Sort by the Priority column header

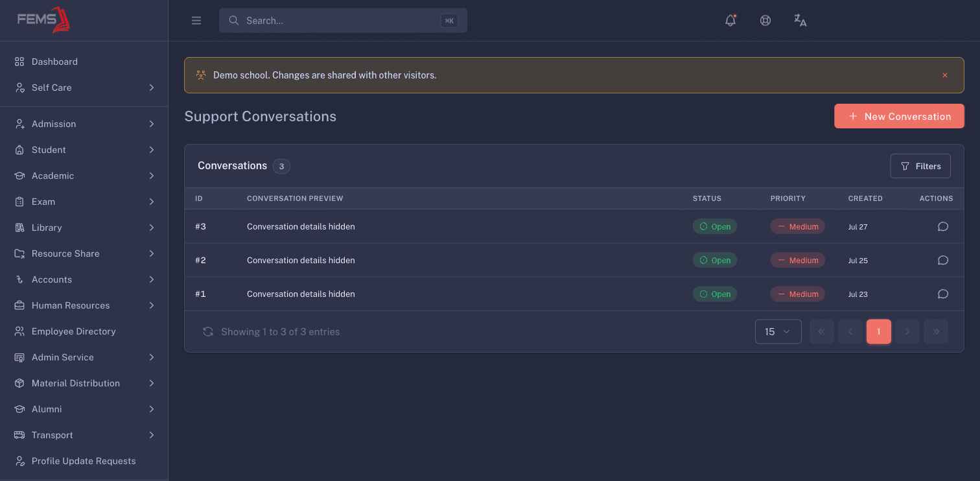click(788, 198)
